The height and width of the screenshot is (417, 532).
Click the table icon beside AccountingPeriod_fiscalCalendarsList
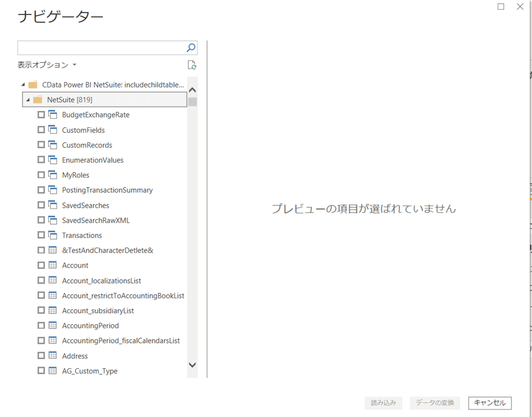pos(52,340)
